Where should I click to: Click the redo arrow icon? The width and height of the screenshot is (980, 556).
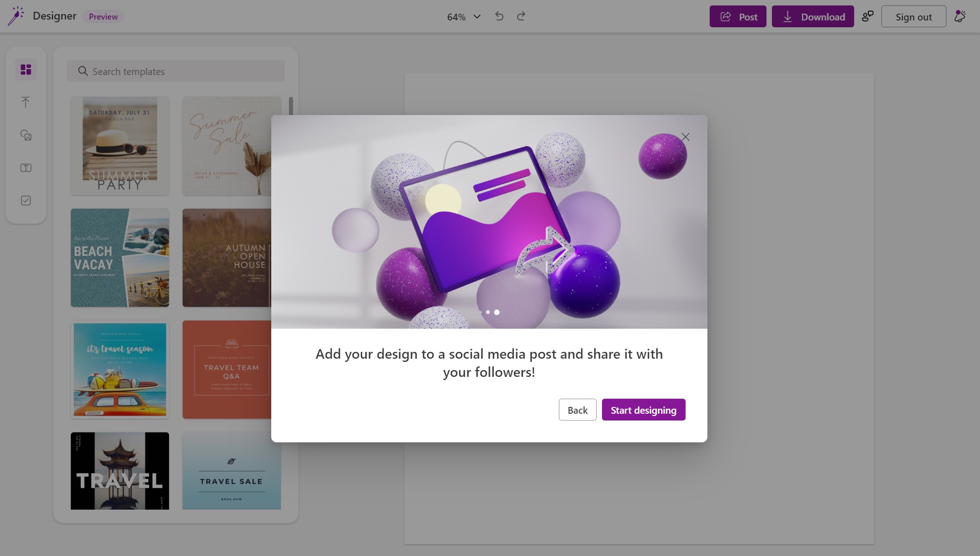[x=521, y=15]
